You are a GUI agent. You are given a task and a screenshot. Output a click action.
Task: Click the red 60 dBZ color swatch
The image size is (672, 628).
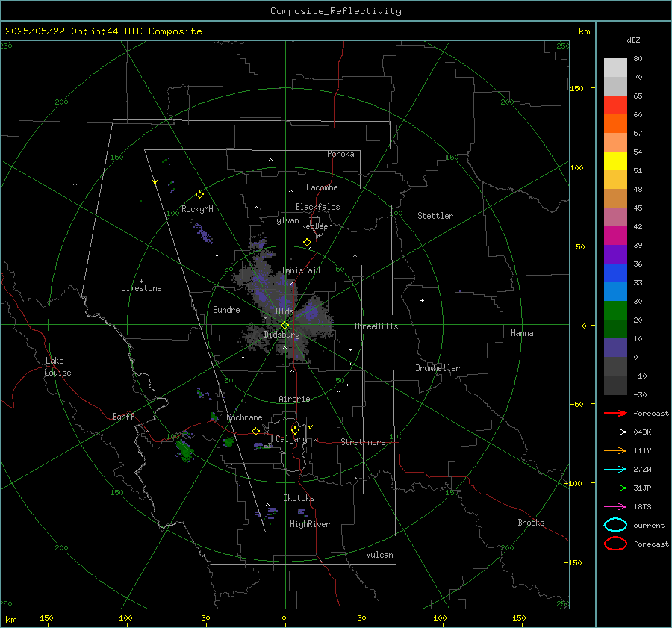click(615, 105)
